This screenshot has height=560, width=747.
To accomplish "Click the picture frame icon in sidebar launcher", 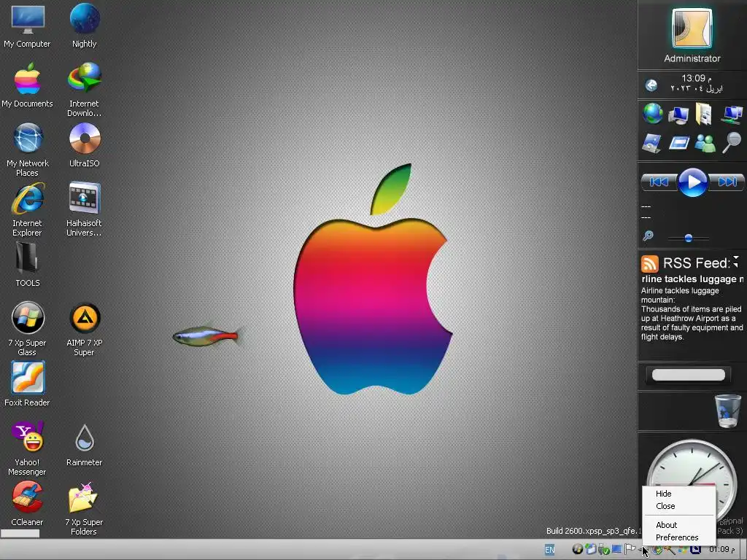I will (652, 143).
